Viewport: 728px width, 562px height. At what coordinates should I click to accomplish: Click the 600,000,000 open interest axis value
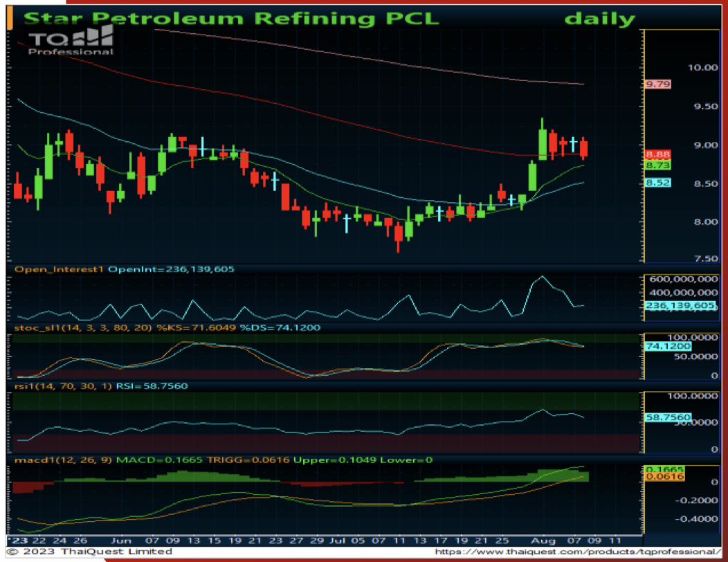(x=684, y=279)
